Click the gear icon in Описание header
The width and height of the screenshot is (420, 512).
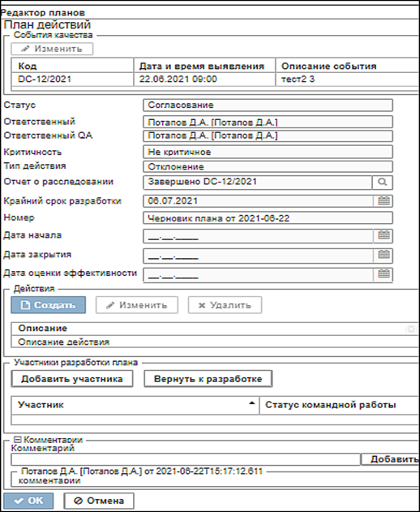(410, 329)
